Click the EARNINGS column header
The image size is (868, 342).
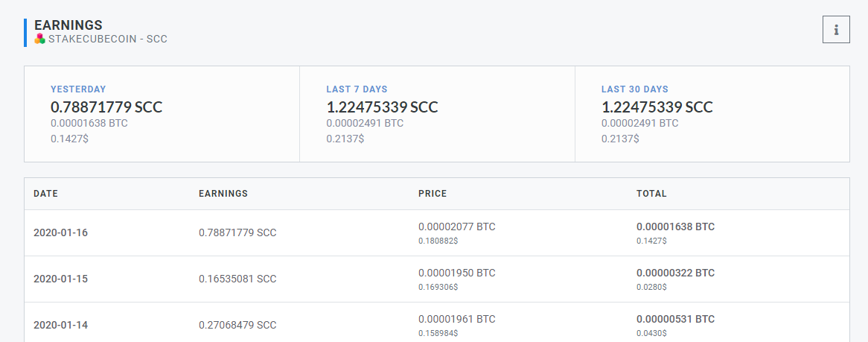(223, 194)
